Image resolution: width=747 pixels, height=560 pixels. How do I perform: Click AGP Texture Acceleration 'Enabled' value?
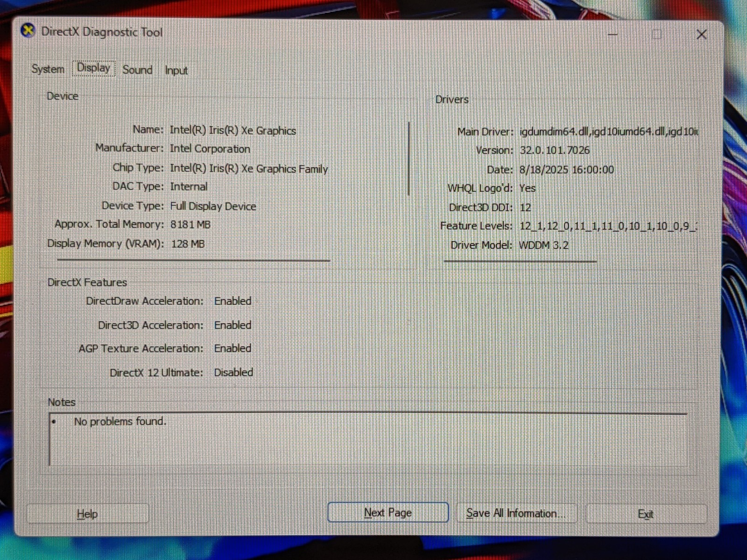coord(233,348)
